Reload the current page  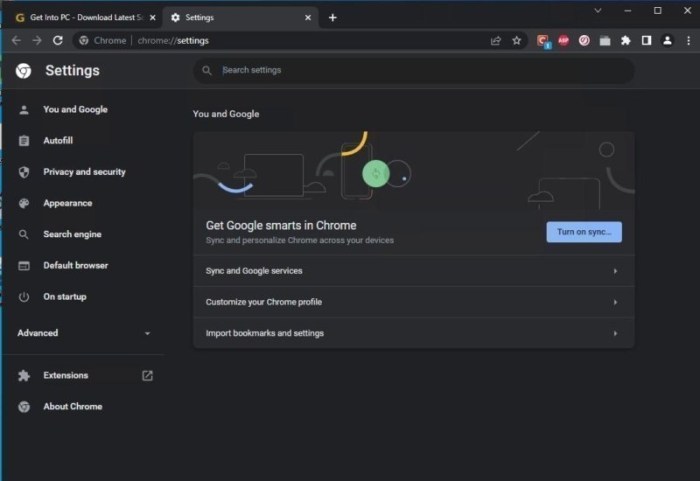[58, 41]
